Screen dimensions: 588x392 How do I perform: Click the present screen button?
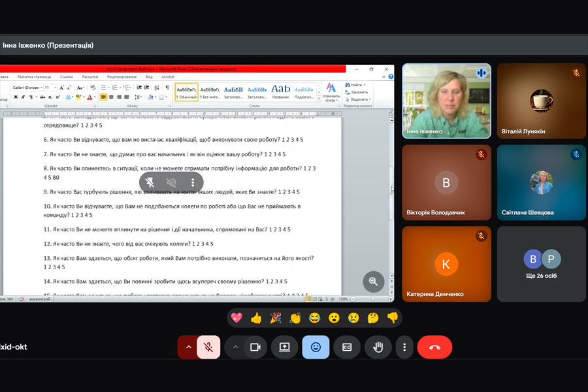284,347
